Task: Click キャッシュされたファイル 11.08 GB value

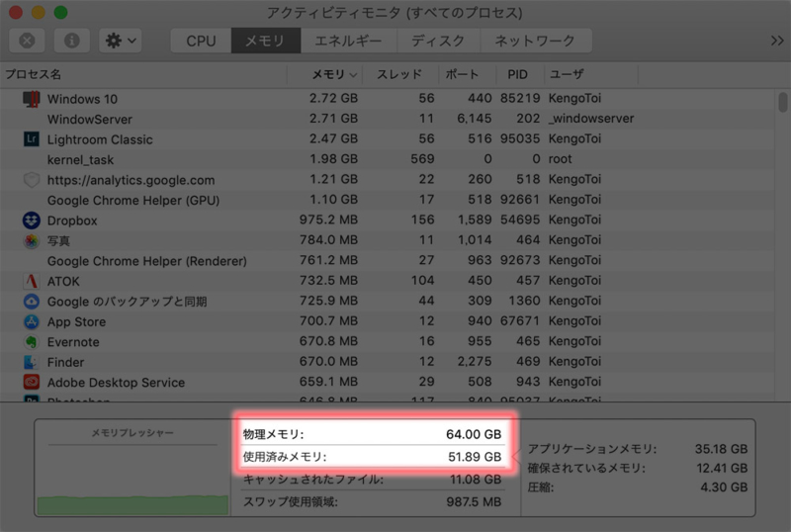Action: (476, 479)
